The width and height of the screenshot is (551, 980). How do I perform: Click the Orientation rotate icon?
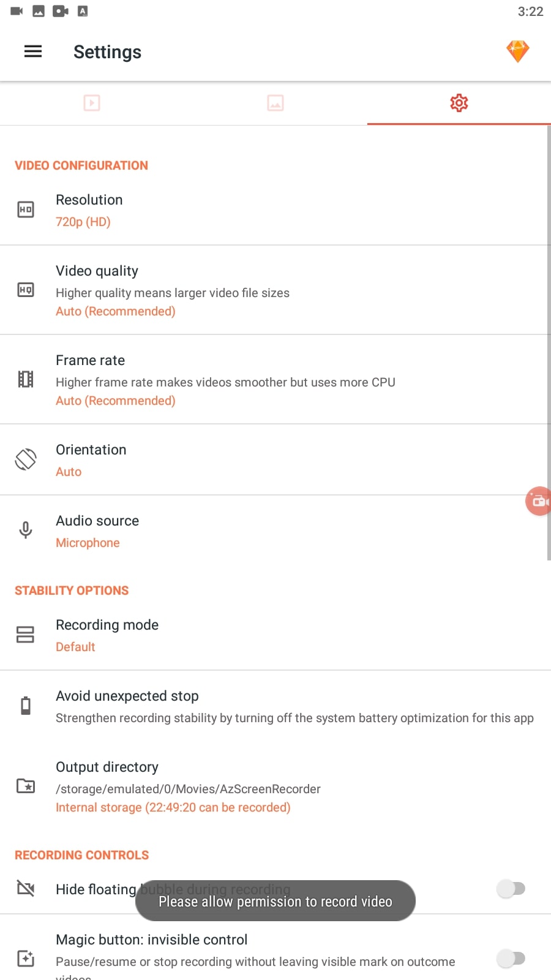[x=26, y=459]
